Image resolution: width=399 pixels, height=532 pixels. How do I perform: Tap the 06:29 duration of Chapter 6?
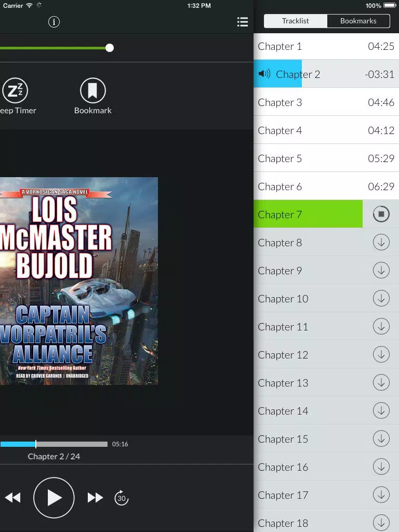pos(381,187)
